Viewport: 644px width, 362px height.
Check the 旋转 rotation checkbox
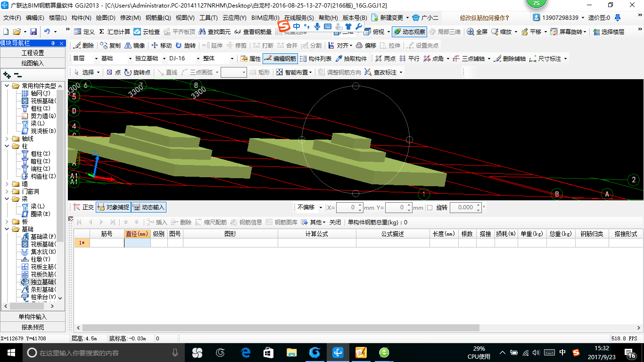429,207
